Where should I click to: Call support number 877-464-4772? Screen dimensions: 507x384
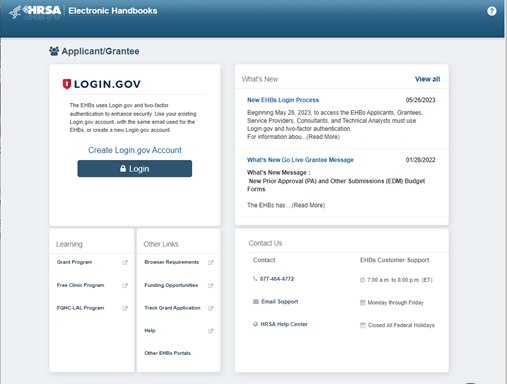[277, 279]
